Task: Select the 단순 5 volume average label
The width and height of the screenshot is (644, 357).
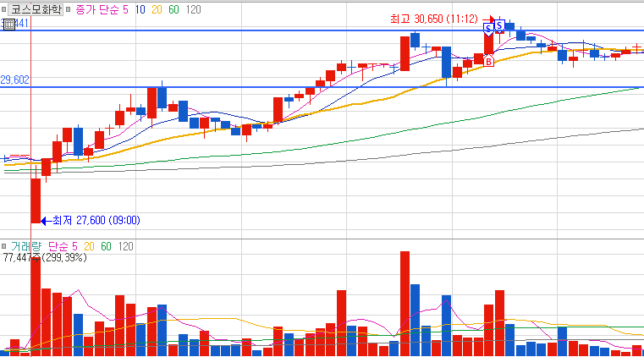Action: tap(63, 246)
